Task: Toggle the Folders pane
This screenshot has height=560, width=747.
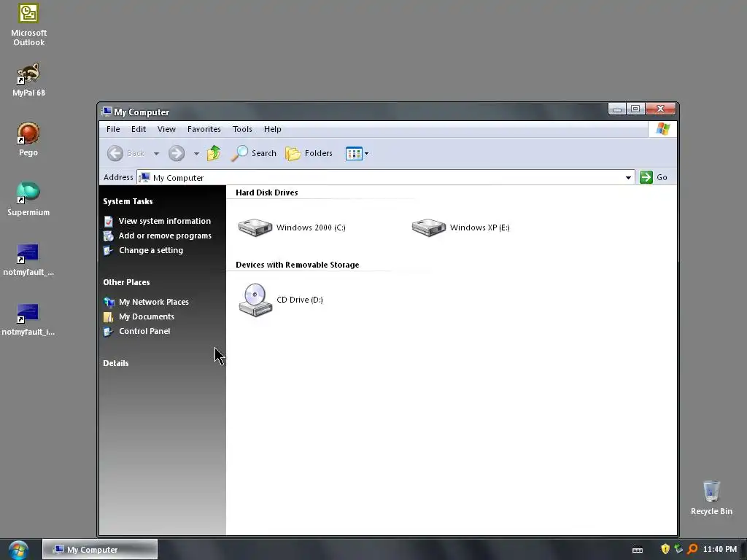Action: (x=309, y=153)
